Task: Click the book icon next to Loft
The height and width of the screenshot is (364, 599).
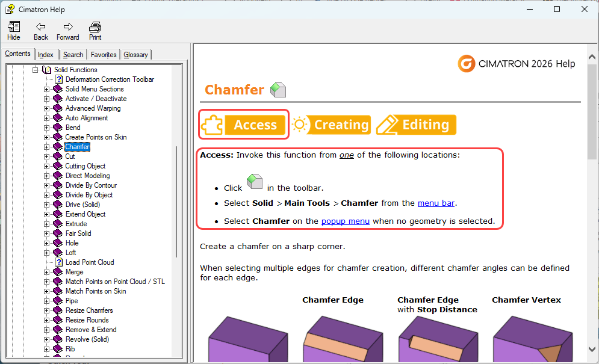Action: coord(58,253)
